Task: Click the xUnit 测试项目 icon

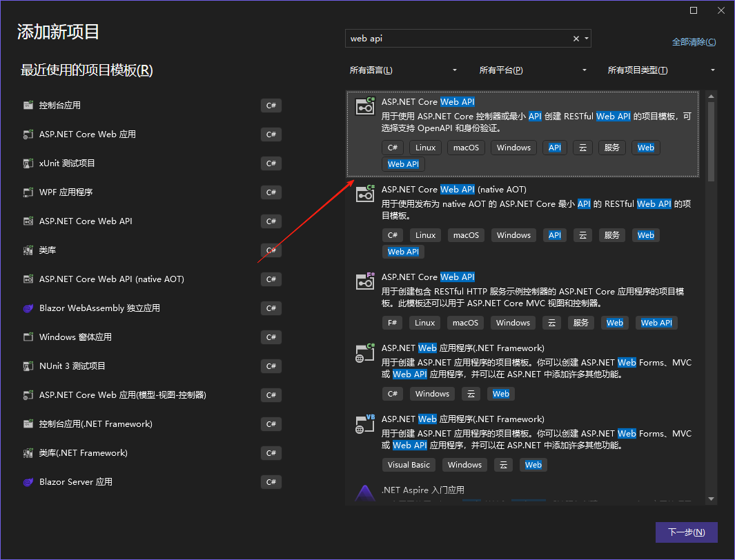Action: [28, 163]
